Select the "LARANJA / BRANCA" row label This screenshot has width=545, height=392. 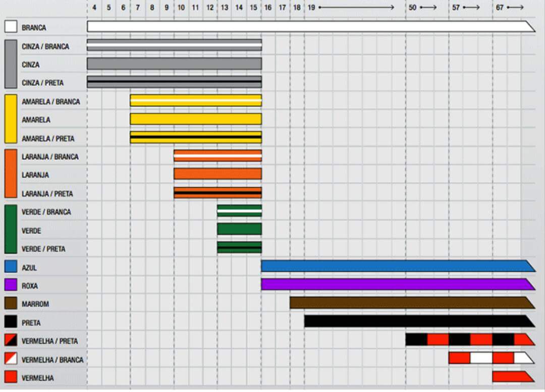pyautogui.click(x=50, y=157)
